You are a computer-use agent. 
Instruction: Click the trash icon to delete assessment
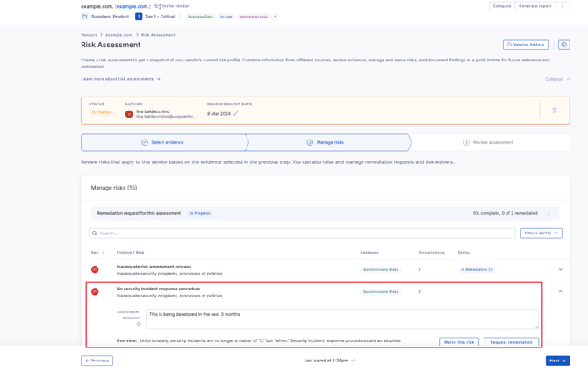coord(555,111)
